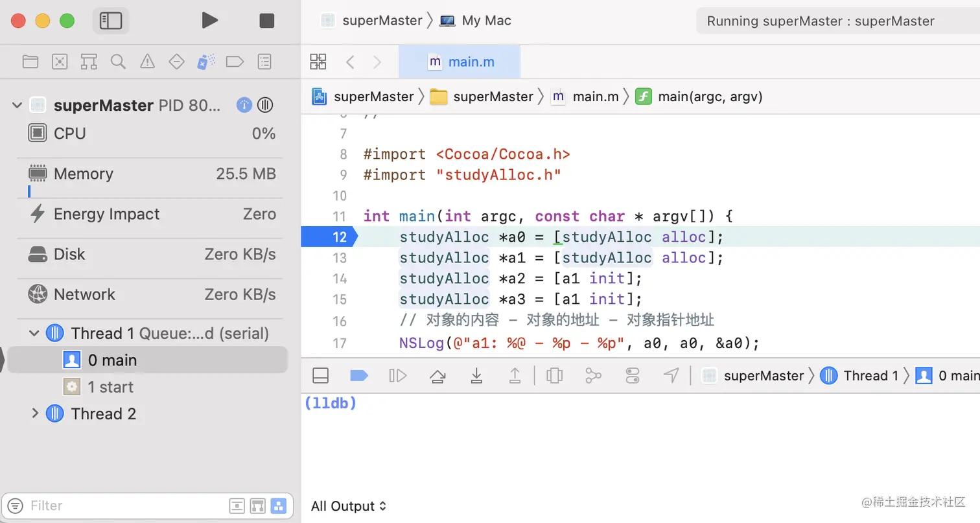The width and height of the screenshot is (980, 523).
Task: Click the #import "studyAlloc.h" line
Action: coord(462,175)
